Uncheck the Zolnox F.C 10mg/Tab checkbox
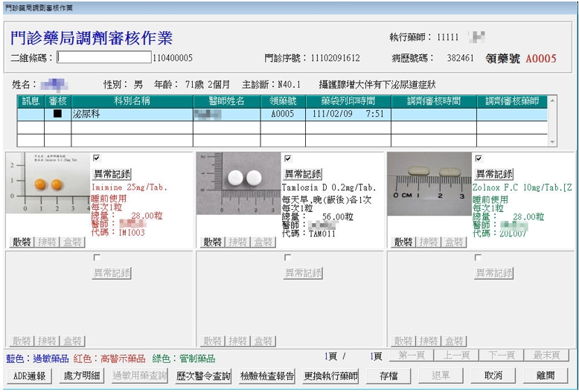Image resolution: width=579 pixels, height=392 pixels. (479, 158)
